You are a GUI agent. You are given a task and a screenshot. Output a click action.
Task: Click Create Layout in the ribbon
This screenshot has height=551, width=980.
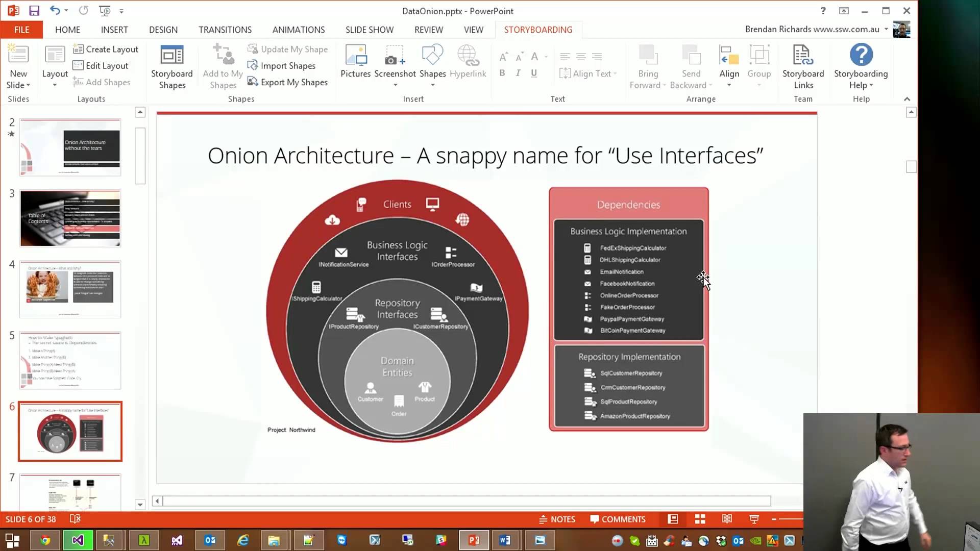tap(106, 49)
